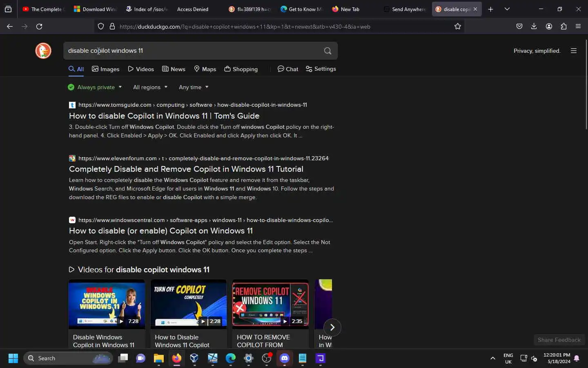Switch to 'Get to Know' Edge tab
The image size is (588, 368).
(301, 9)
